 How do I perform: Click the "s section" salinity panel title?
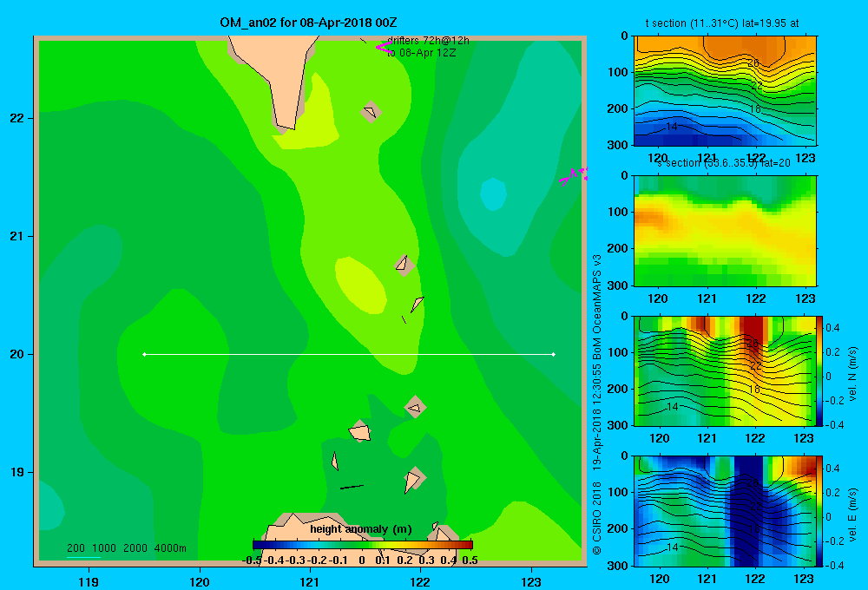pyautogui.click(x=723, y=163)
